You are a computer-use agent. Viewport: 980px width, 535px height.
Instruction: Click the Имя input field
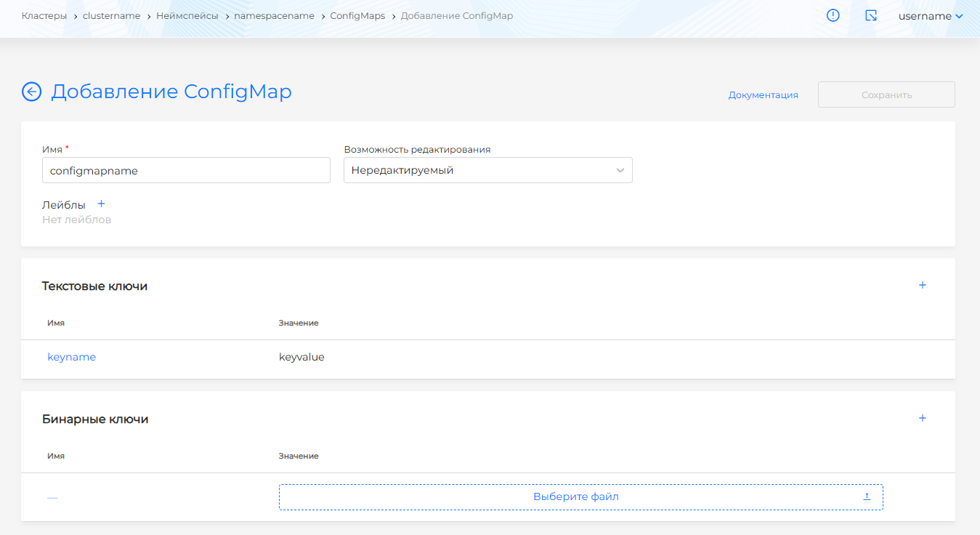(x=186, y=171)
